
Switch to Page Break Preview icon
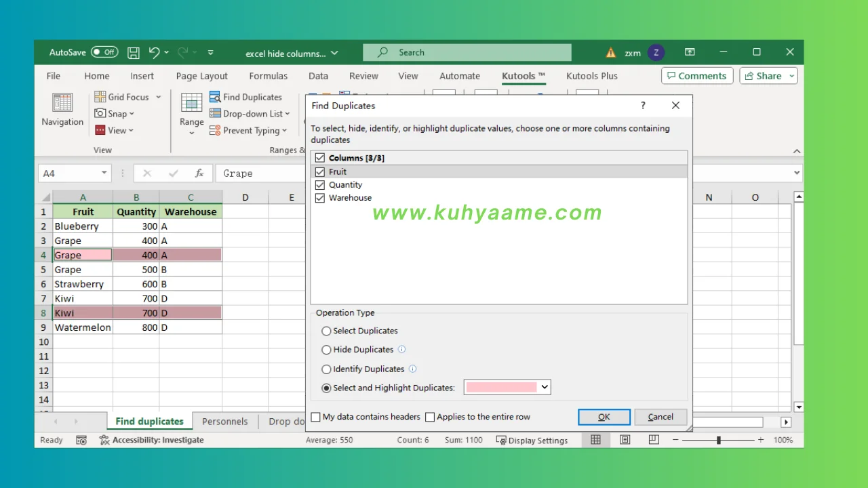654,440
